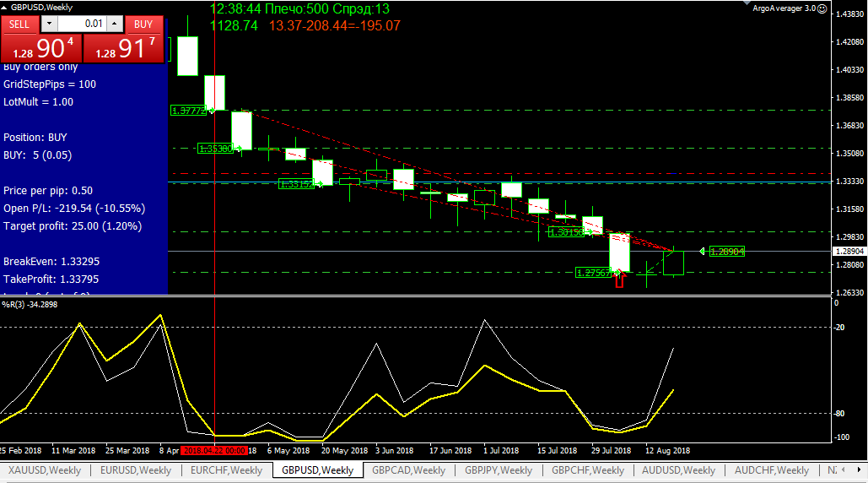Click the 1.28904 price axis tag
Viewport: 868px width, 483px height.
849,252
